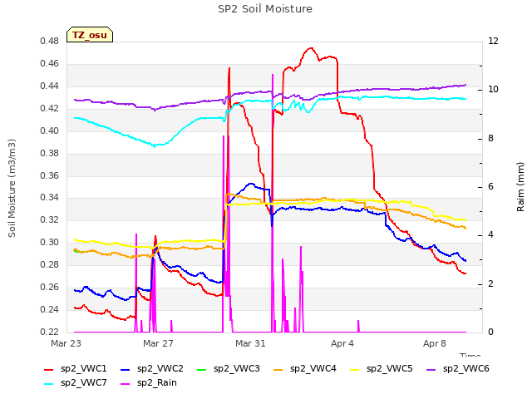Click the chart title SP2 Soil Moisture
The image size is (532, 399).
[x=265, y=9]
